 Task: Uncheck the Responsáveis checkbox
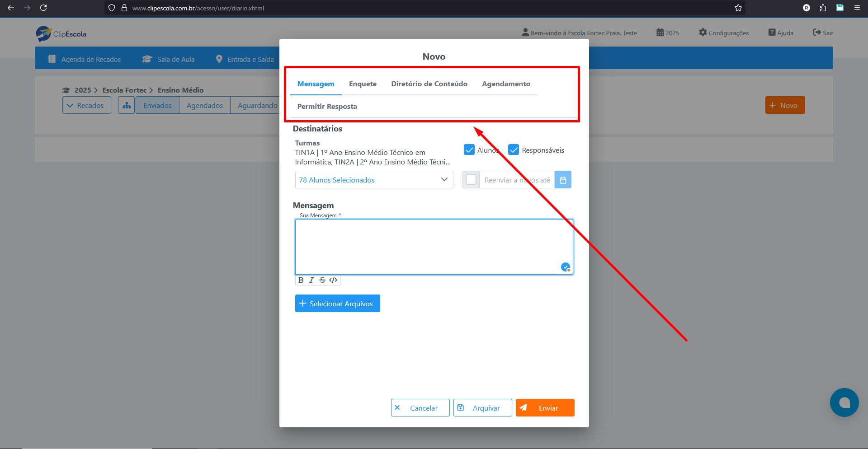514,150
